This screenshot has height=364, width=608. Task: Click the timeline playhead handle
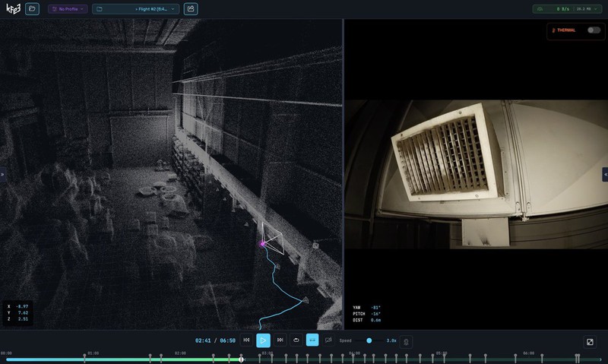click(x=242, y=359)
